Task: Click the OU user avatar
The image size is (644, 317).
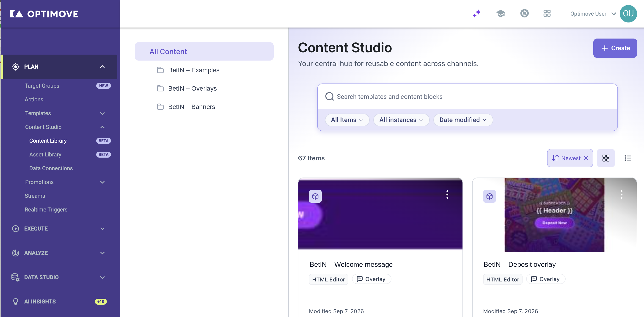Action: click(628, 14)
